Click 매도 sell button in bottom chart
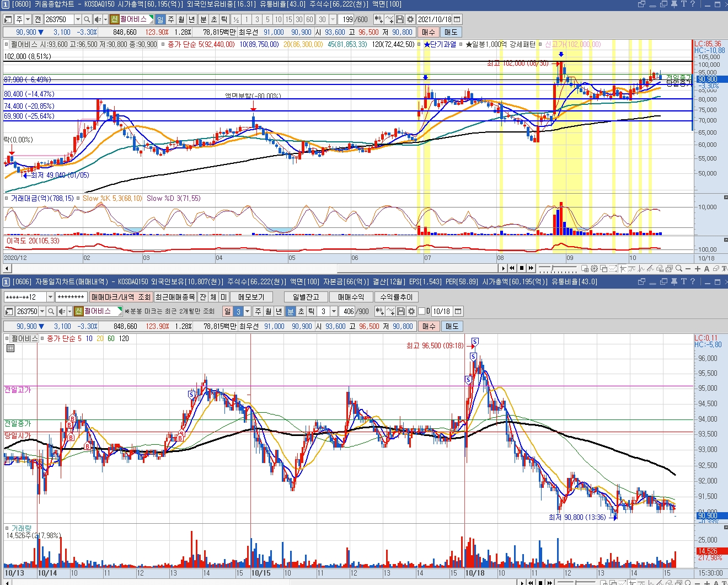728x585 pixels. [452, 326]
